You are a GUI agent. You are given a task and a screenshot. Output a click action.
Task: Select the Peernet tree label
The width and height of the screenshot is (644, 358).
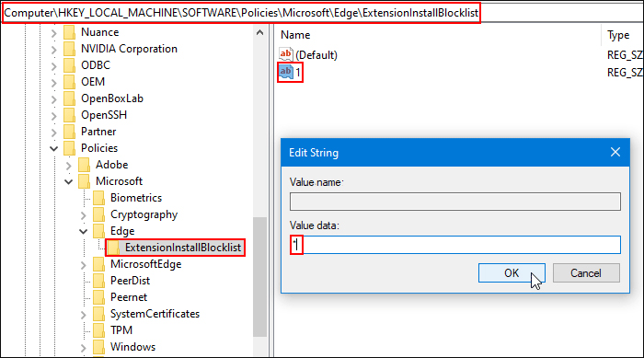129,297
